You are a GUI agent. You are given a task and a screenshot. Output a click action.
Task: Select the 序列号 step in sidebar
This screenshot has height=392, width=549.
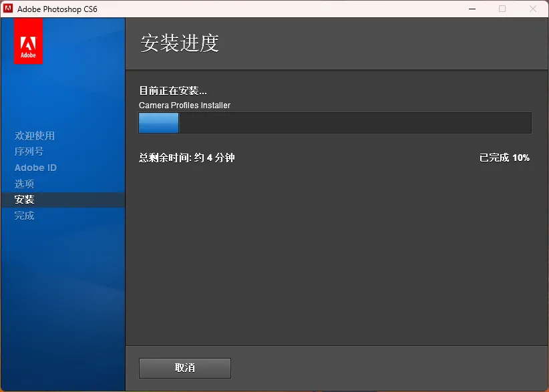click(x=29, y=152)
